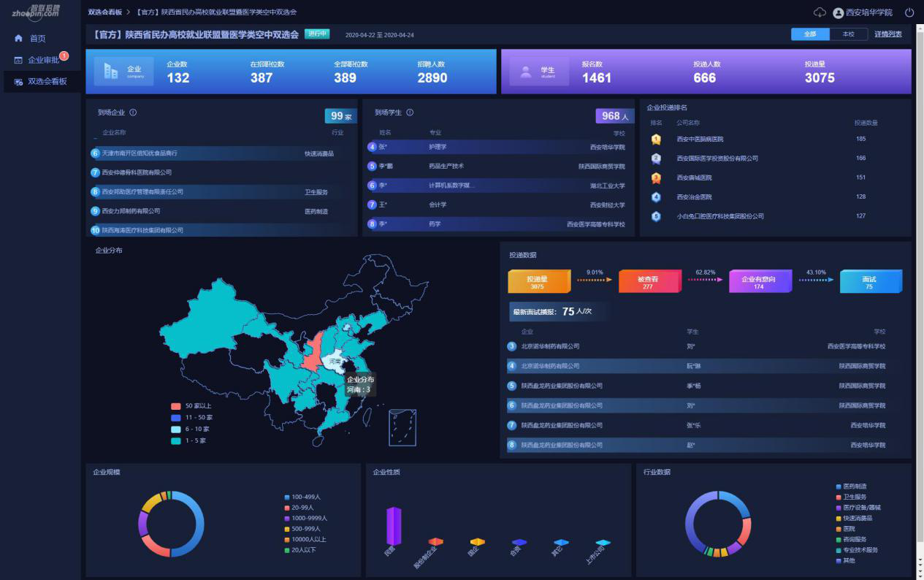Image resolution: width=924 pixels, height=580 pixels.
Task: Click the user avatar icon beside 西安培华学院
Action: [x=838, y=12]
